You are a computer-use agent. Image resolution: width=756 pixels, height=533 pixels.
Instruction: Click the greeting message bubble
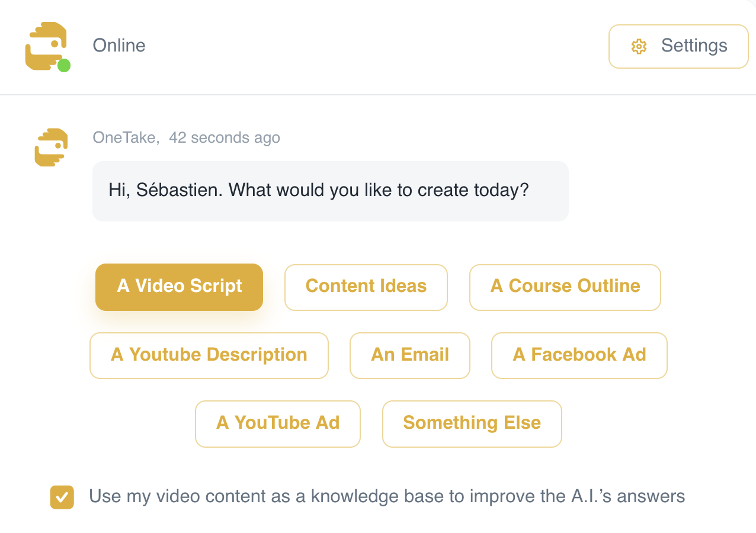330,190
